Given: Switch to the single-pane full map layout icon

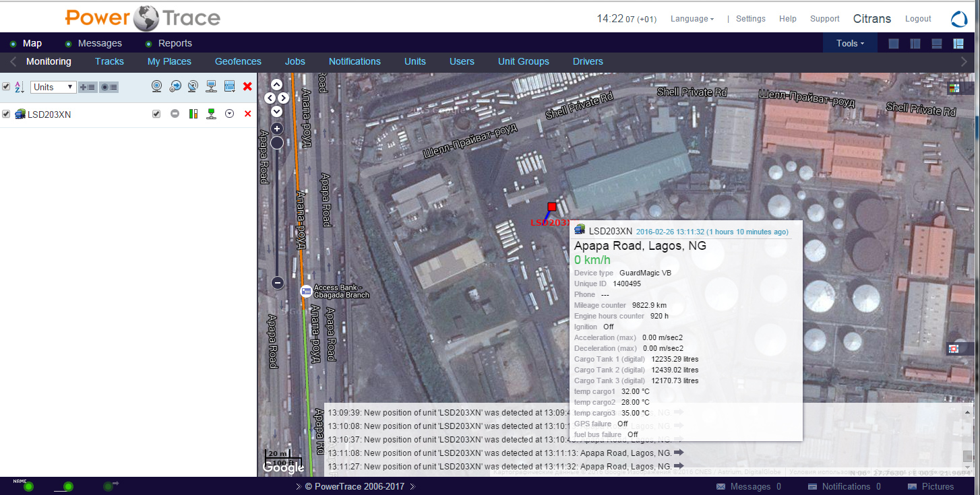Looking at the screenshot, I should point(894,44).
